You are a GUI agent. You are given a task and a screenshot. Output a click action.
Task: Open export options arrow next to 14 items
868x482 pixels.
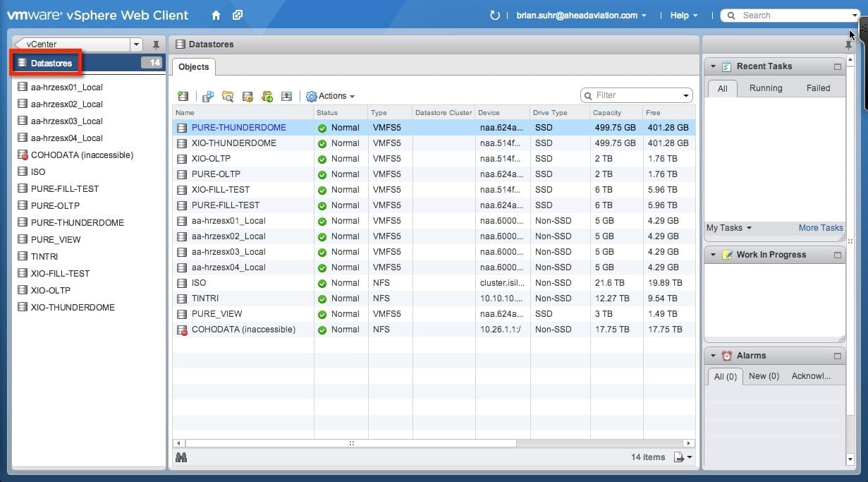pyautogui.click(x=689, y=458)
